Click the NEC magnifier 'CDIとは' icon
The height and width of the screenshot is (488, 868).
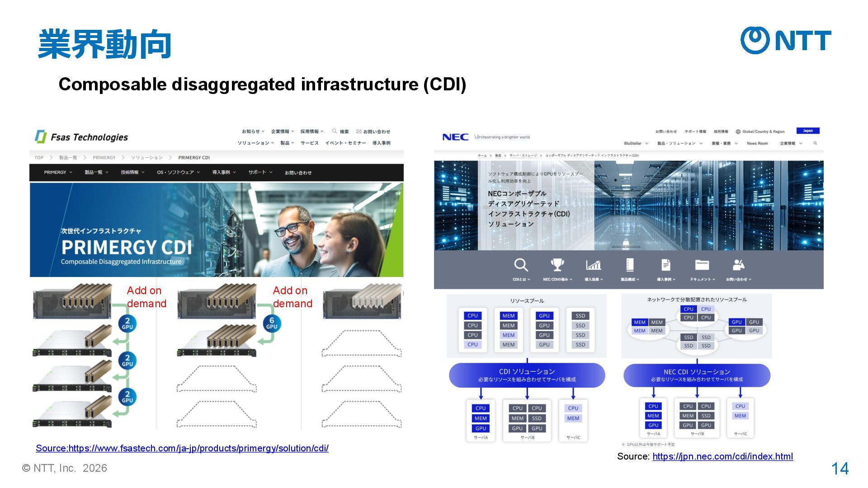click(521, 265)
